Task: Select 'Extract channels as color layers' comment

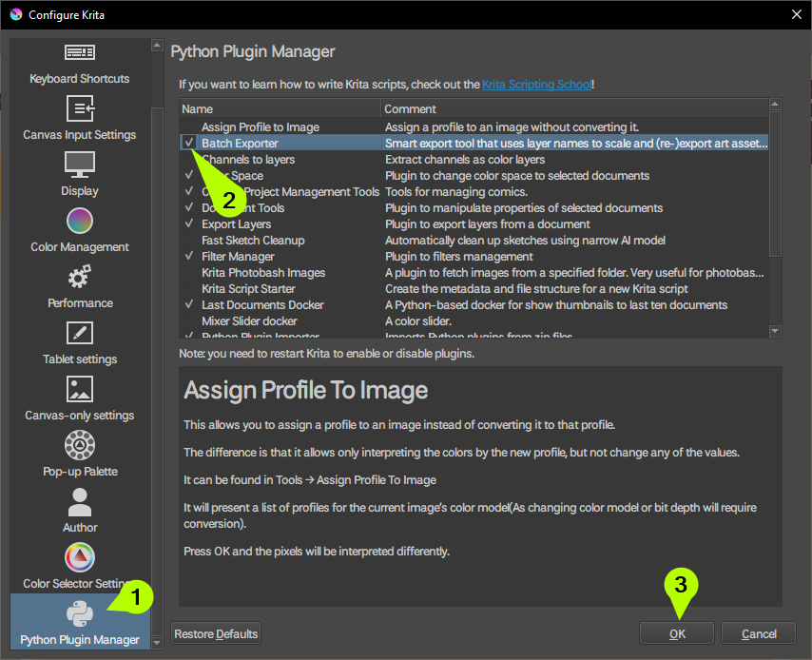Action: pyautogui.click(x=465, y=159)
